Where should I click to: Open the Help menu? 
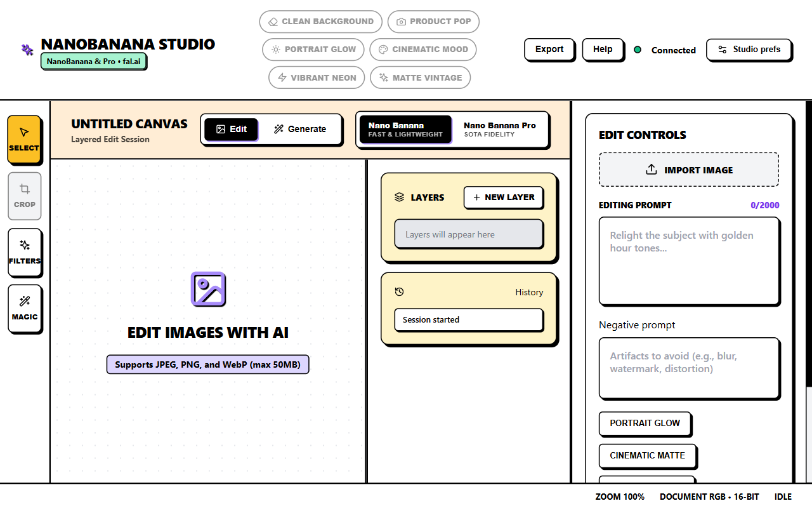(603, 50)
